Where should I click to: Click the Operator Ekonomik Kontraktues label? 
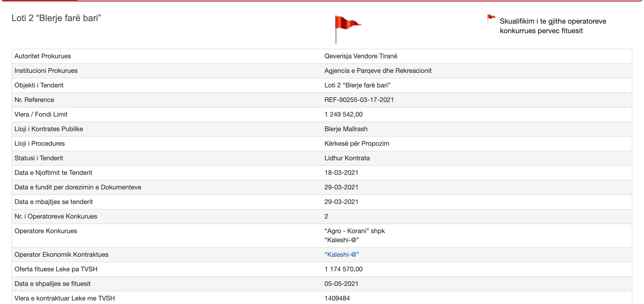[x=61, y=255]
